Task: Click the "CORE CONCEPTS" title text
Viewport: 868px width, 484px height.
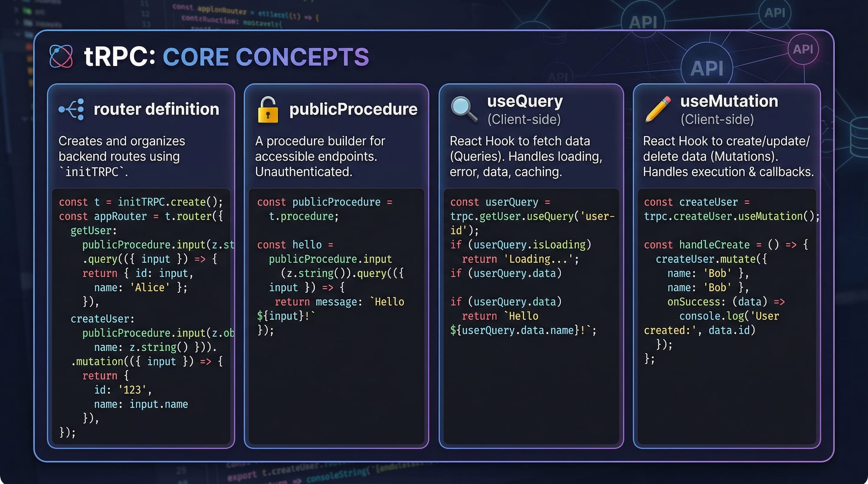Action: [266, 57]
